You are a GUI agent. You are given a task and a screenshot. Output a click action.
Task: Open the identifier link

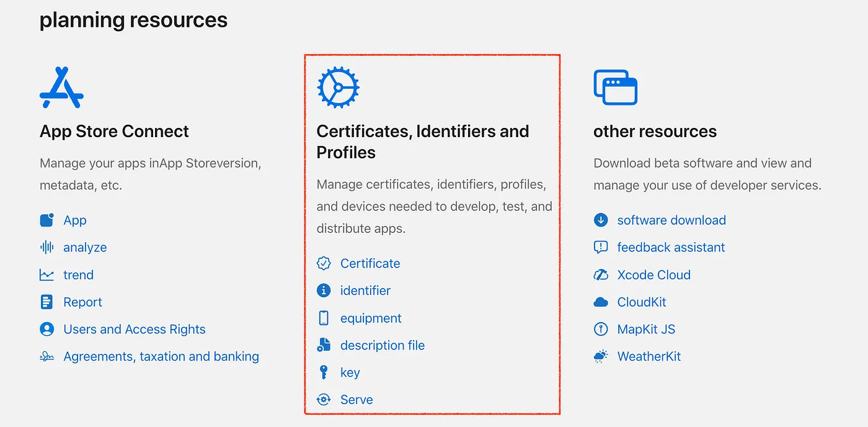click(365, 290)
